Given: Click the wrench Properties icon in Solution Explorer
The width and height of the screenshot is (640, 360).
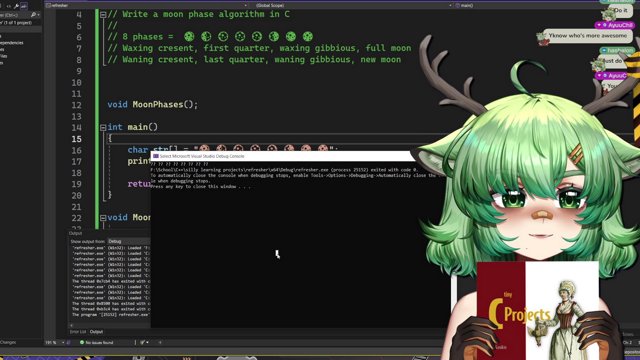Looking at the screenshot, I should pos(16,6).
